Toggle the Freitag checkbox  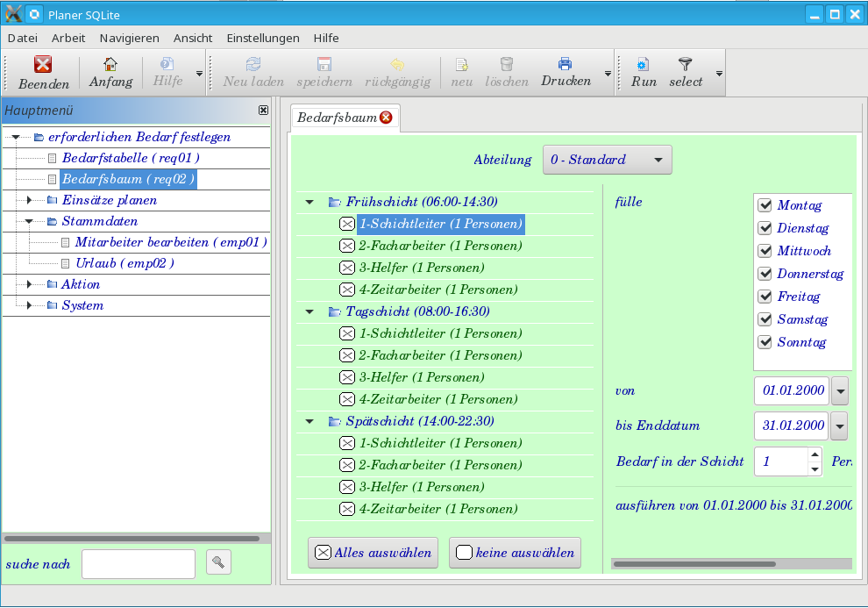click(x=765, y=297)
